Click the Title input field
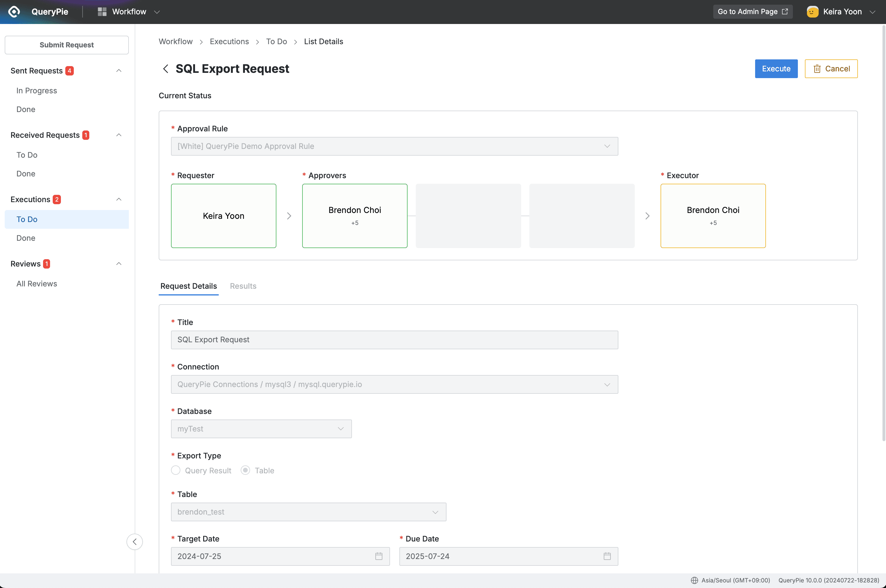This screenshot has width=886, height=588. point(394,340)
